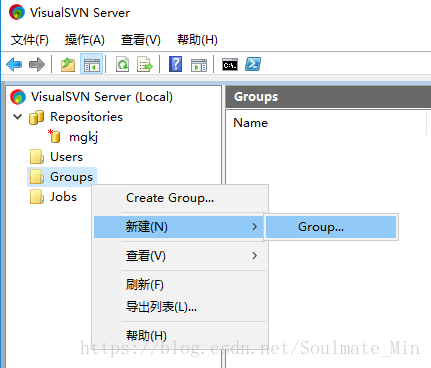Screen dimensions: 431x368
Task: Choose 帮助(H) from context menu
Action: click(x=180, y=335)
